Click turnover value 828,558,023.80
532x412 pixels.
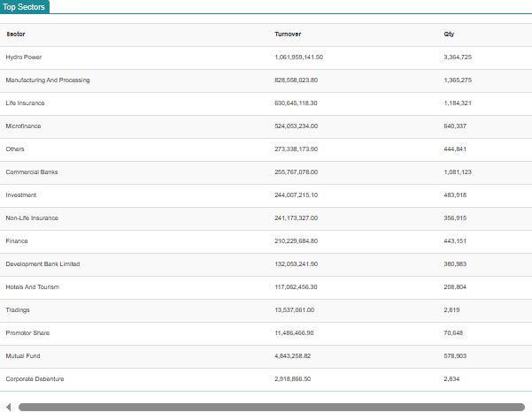click(x=297, y=80)
